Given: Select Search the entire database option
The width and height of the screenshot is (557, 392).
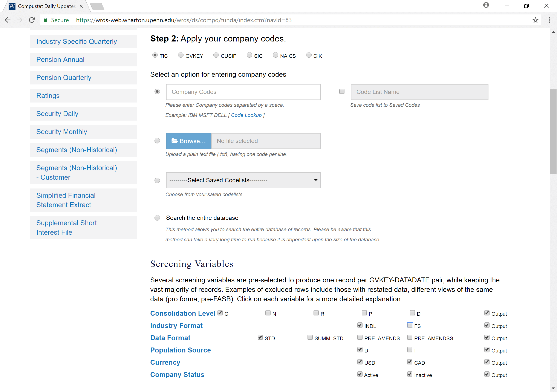Looking at the screenshot, I should click(x=157, y=218).
